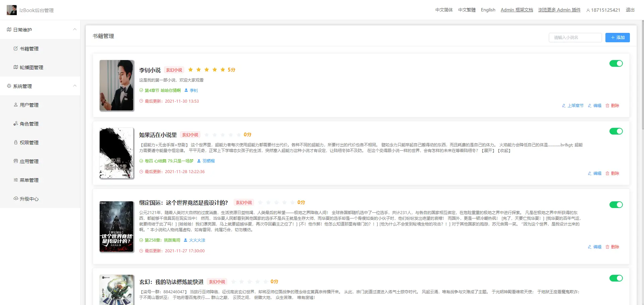Click the 升级中心 cloud upload icon
This screenshot has height=305, width=644.
point(15,199)
